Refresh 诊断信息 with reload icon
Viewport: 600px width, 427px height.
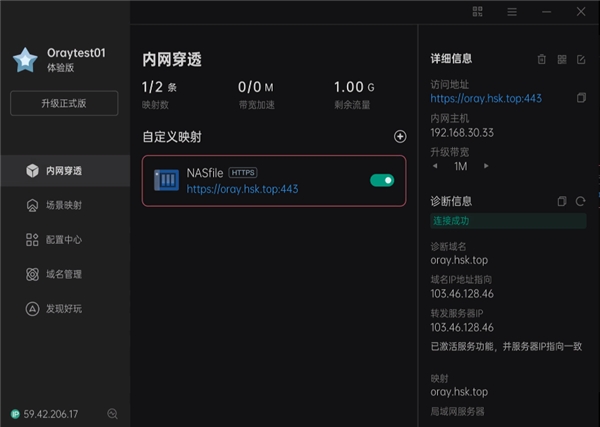click(x=580, y=201)
